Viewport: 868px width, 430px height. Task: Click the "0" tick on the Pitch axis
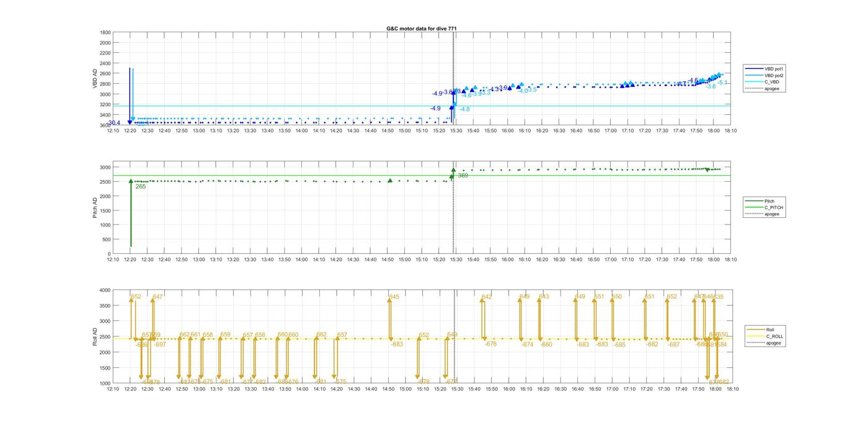(x=110, y=254)
